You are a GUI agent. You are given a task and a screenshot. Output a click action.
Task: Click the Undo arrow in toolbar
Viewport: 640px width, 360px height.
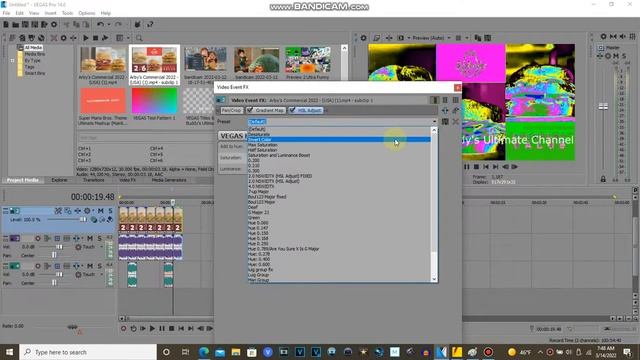pyautogui.click(x=100, y=25)
